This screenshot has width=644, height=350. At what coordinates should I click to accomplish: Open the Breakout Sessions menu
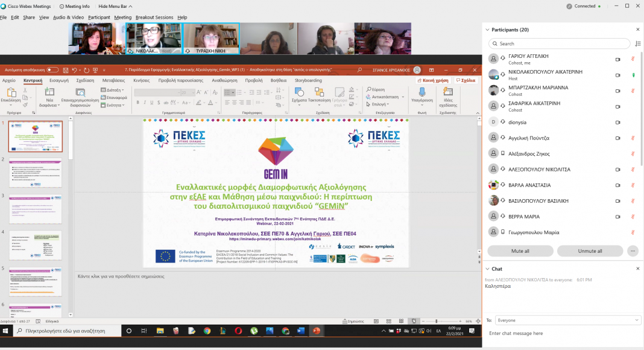(154, 17)
